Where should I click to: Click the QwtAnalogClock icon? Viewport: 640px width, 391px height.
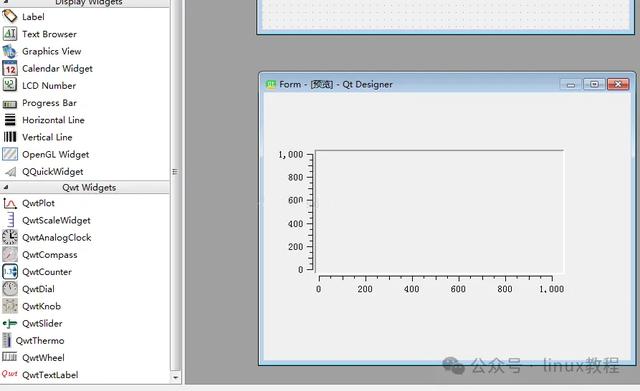point(10,237)
